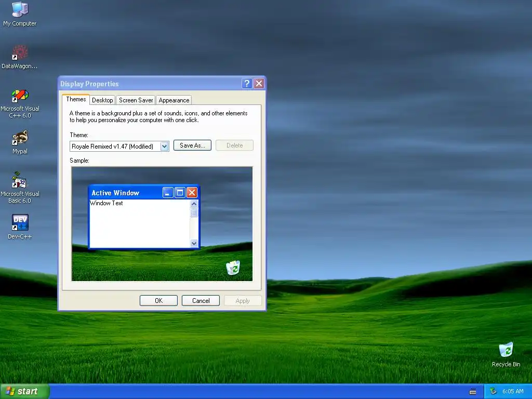Open the Screen Saver tab

point(136,100)
